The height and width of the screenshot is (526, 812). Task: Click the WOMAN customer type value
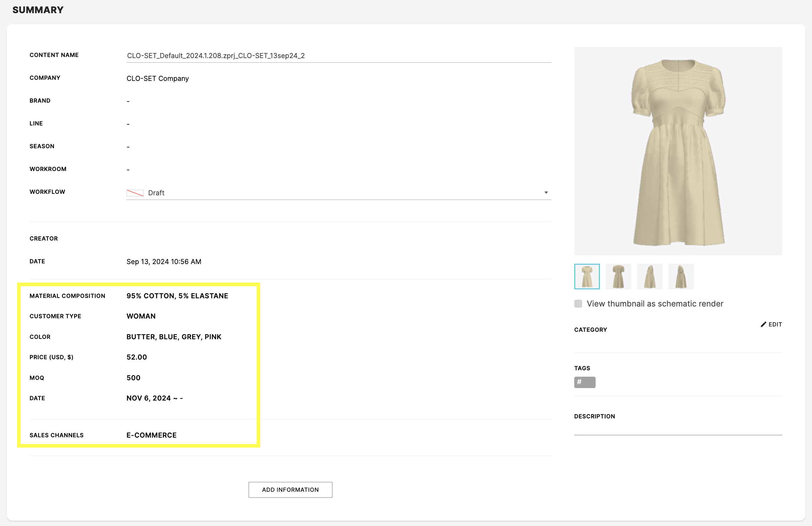141,316
